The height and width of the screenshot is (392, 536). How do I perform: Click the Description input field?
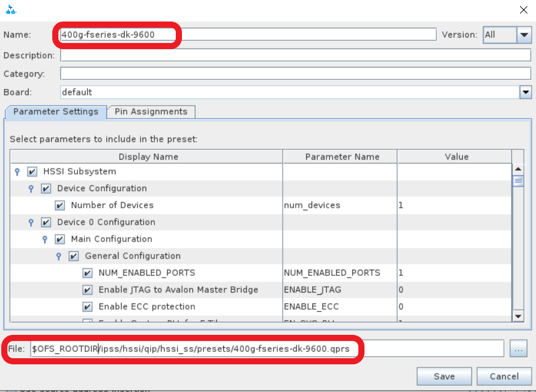tap(295, 55)
